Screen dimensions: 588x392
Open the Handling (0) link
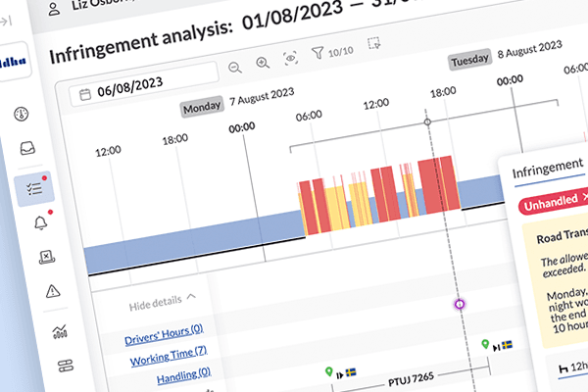tap(177, 375)
